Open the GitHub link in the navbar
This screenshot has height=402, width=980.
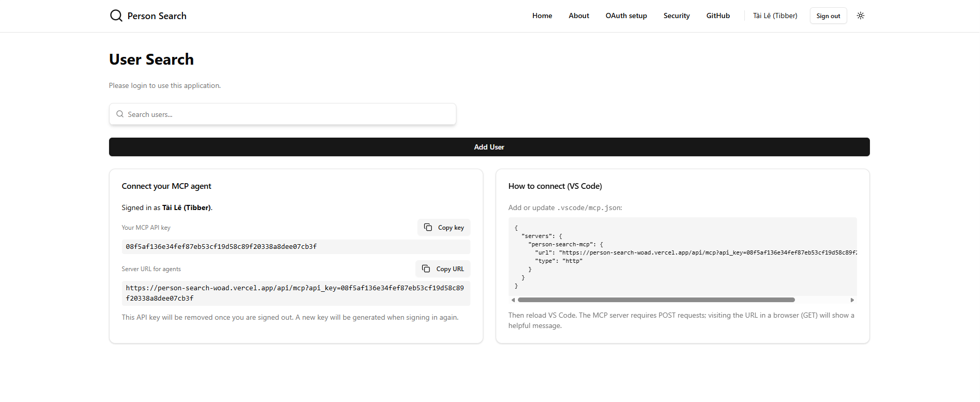click(x=718, y=16)
